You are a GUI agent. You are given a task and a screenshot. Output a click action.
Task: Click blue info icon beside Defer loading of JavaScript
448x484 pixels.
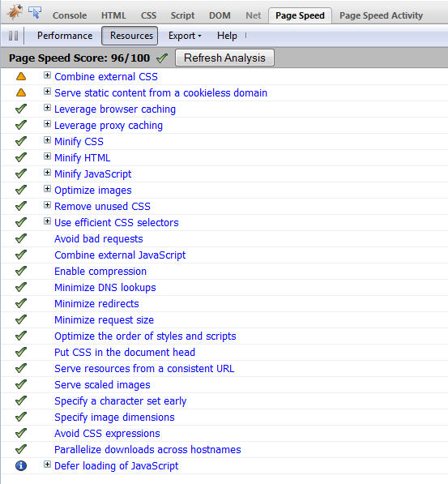21,465
